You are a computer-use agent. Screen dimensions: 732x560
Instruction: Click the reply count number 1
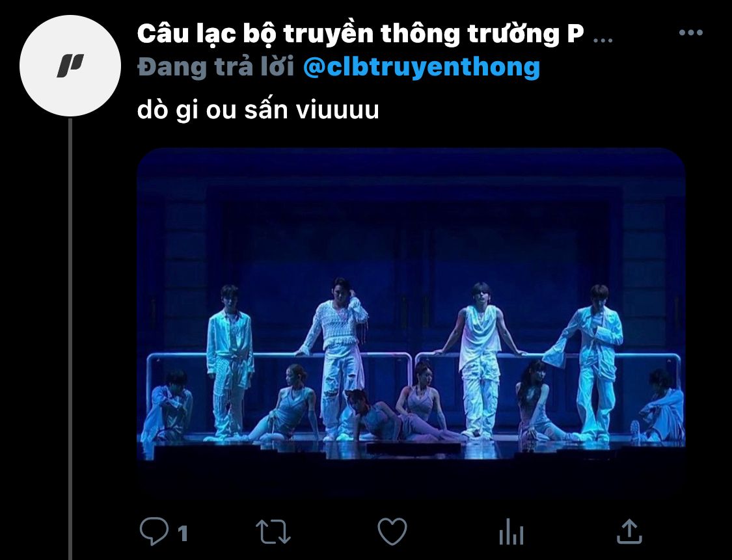(x=183, y=533)
